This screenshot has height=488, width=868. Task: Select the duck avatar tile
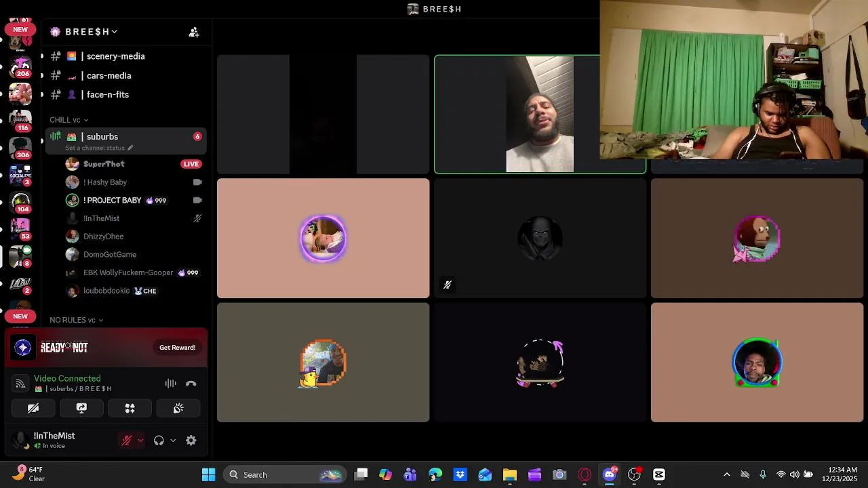coord(323,363)
